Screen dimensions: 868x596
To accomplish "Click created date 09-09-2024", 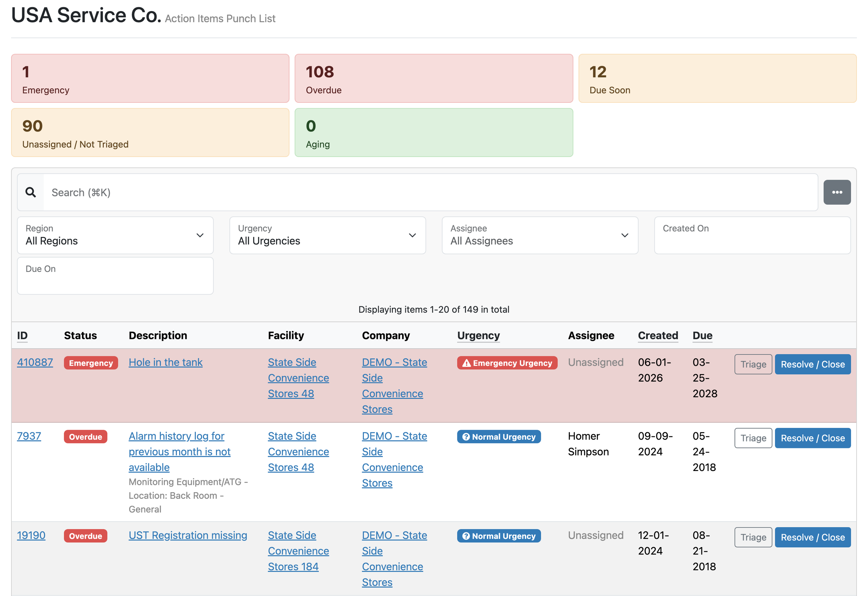I will coord(655,444).
